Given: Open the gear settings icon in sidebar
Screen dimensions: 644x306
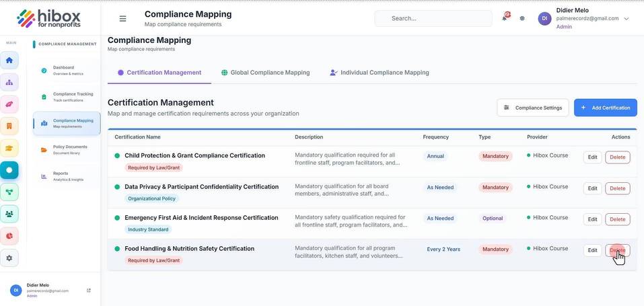Looking at the screenshot, I should coord(9,258).
